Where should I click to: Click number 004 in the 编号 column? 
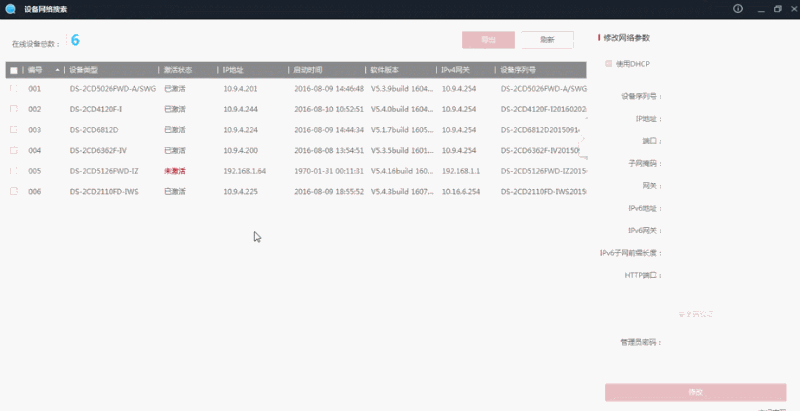click(x=35, y=150)
